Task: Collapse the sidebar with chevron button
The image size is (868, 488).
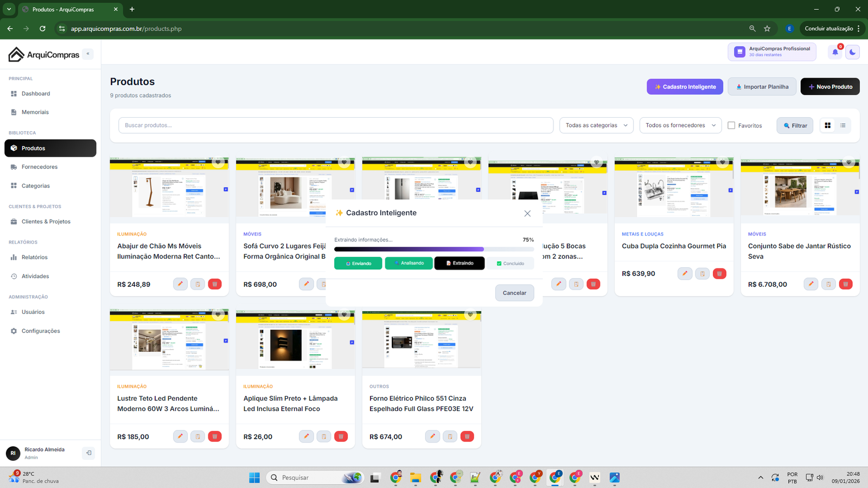Action: click(88, 54)
